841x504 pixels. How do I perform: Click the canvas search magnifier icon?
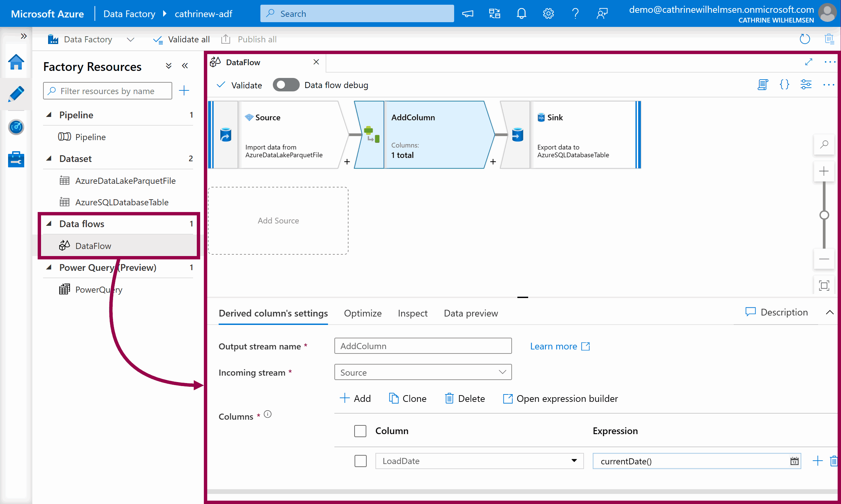point(824,144)
